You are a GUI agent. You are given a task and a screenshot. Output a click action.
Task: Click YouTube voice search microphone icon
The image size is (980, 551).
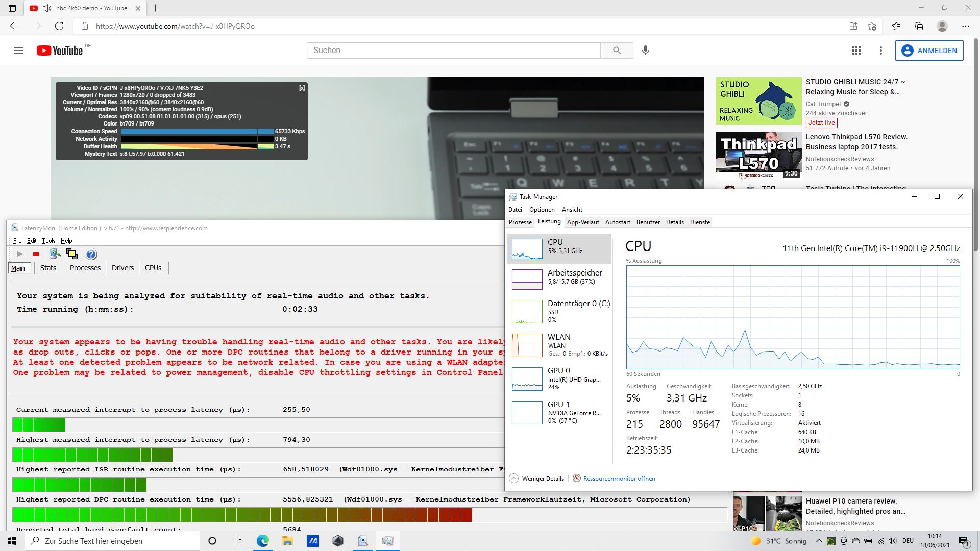point(646,51)
